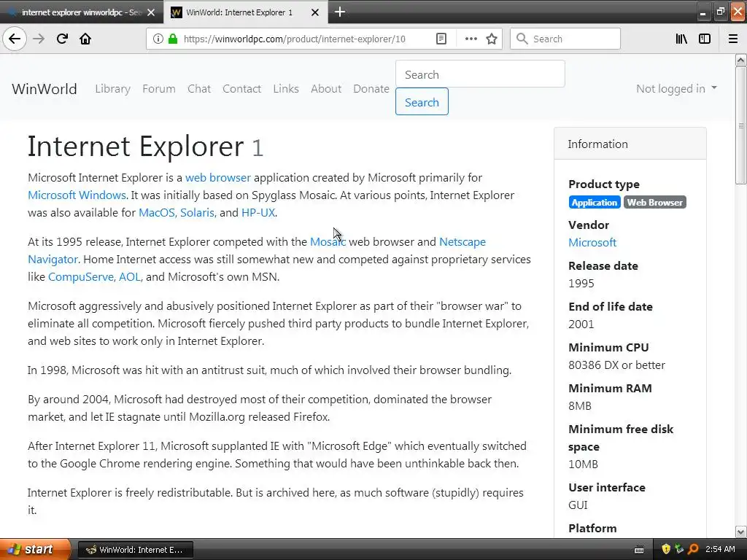747x560 pixels.
Task: Click the page scrollbar up arrow
Action: click(740, 60)
